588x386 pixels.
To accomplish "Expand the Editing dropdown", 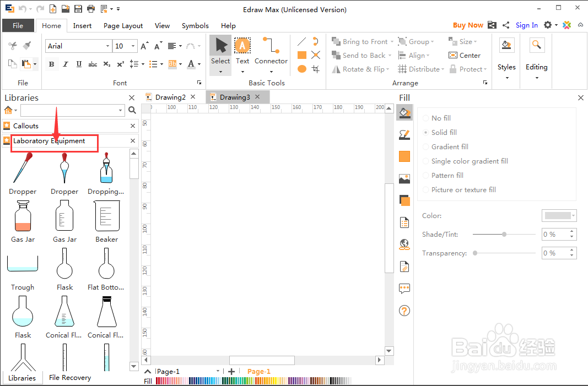I will pyautogui.click(x=537, y=78).
